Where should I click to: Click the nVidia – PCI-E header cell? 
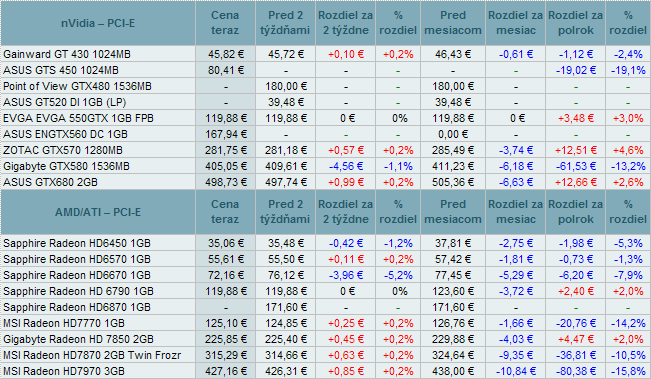click(98, 23)
